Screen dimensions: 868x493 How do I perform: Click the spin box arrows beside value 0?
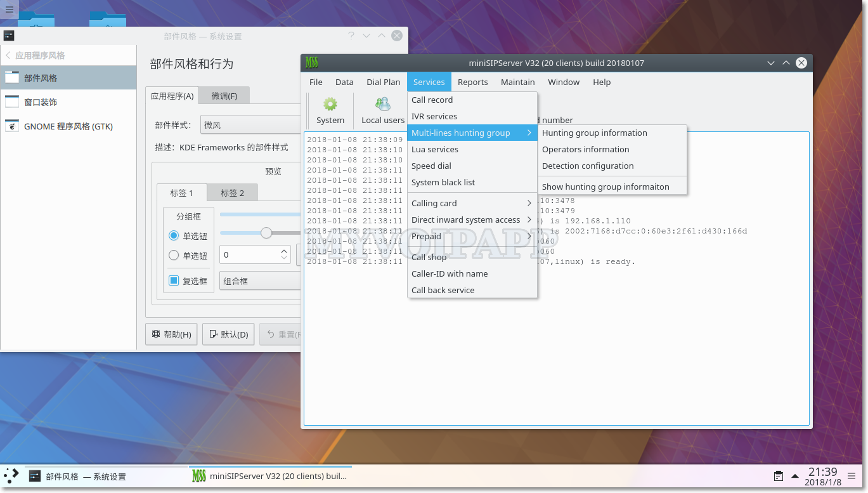284,254
